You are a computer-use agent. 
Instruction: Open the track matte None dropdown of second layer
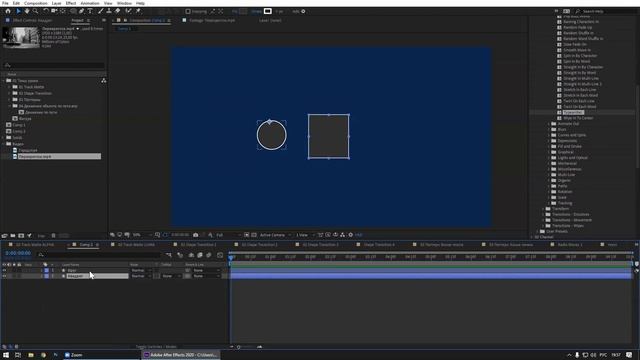pyautogui.click(x=171, y=276)
